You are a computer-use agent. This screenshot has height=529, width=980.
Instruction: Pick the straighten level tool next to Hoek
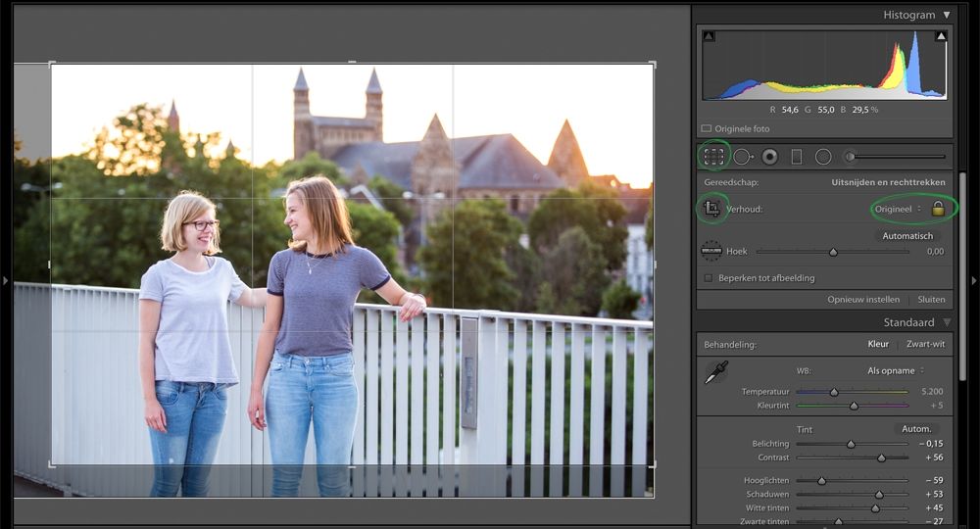point(711,252)
